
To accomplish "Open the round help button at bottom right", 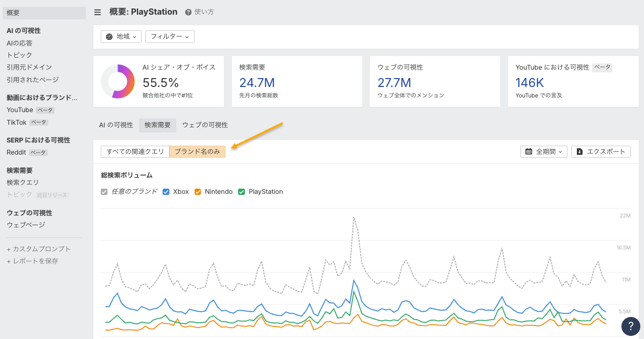I will 630,326.
